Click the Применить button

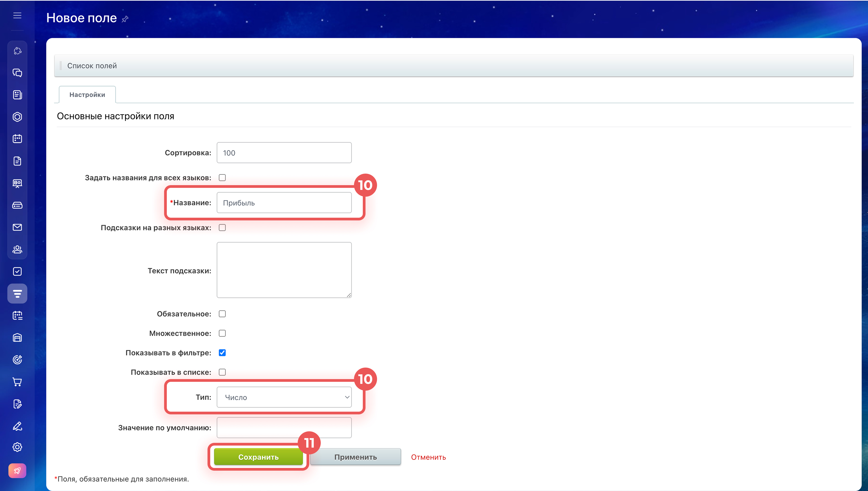pos(355,457)
